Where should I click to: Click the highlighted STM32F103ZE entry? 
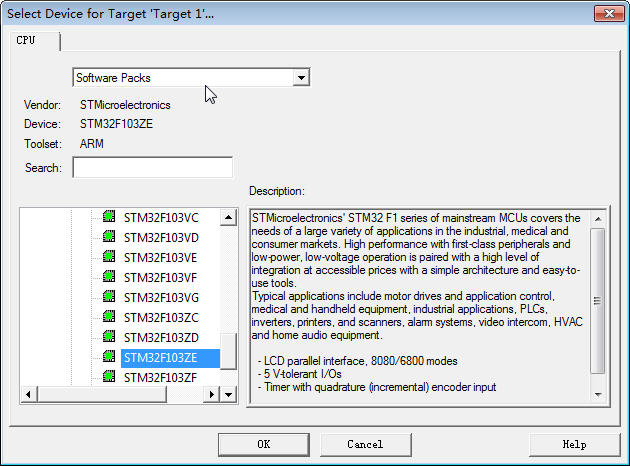click(x=170, y=358)
